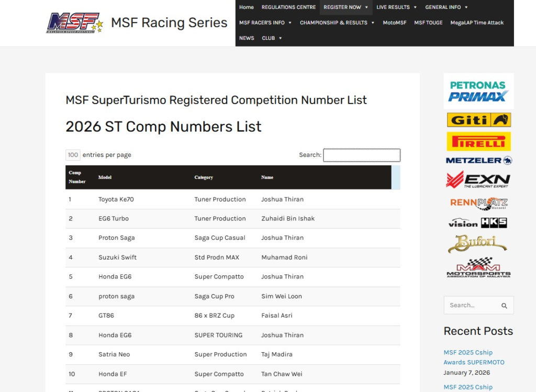The width and height of the screenshot is (536, 392).
Task: Open the Petronas Primax sponsor logo
Action: pos(478,91)
